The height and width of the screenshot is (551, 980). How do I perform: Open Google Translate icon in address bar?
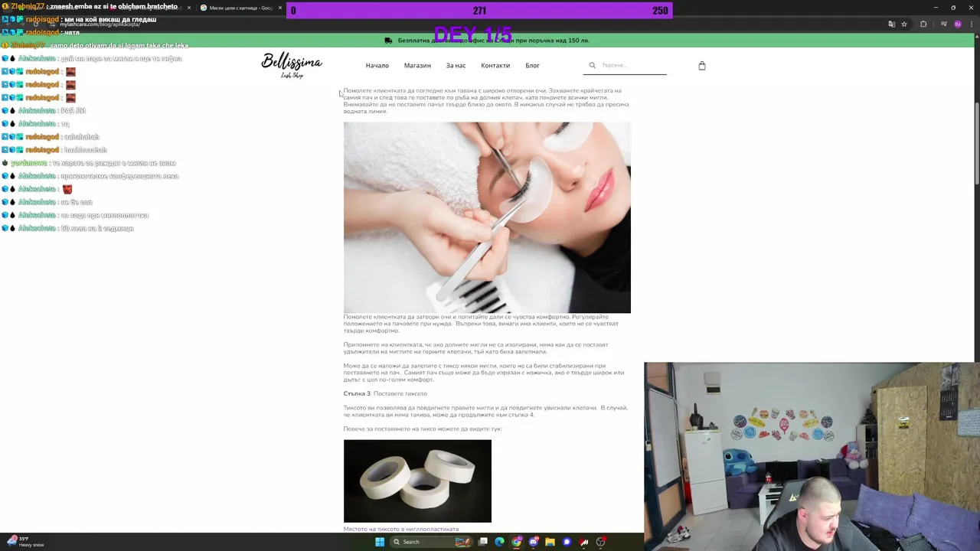(891, 24)
